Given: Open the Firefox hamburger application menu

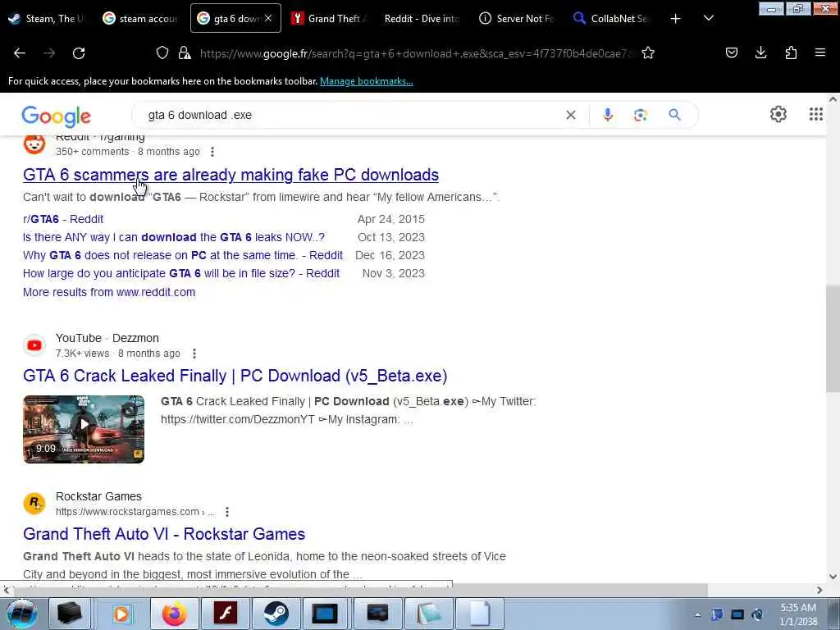Looking at the screenshot, I should (x=820, y=52).
